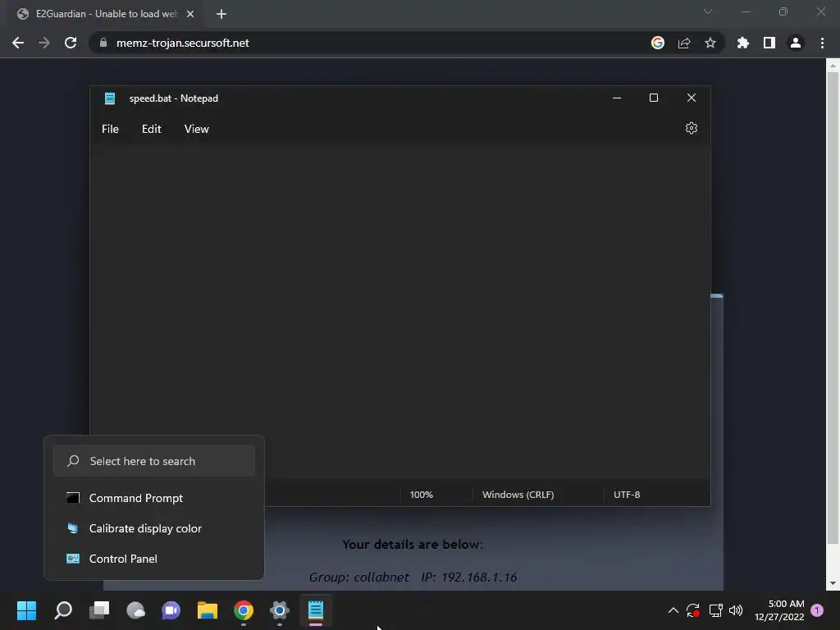840x630 pixels.
Task: Open Chrome tab search chevron
Action: pyautogui.click(x=708, y=11)
